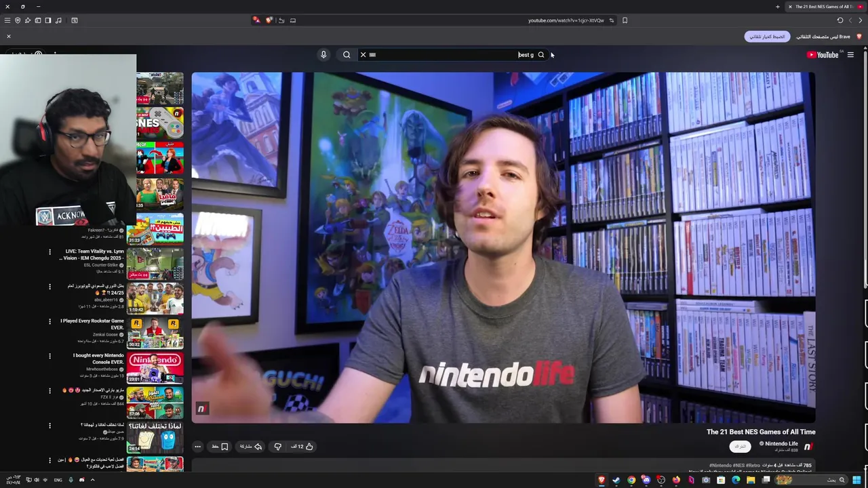Select 'The 21 Best NES Games' browser tab
868x488 pixels.
[x=827, y=7]
